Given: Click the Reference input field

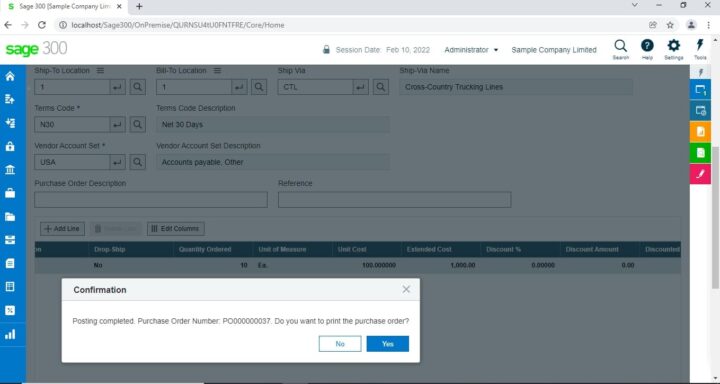Looking at the screenshot, I should [x=394, y=200].
